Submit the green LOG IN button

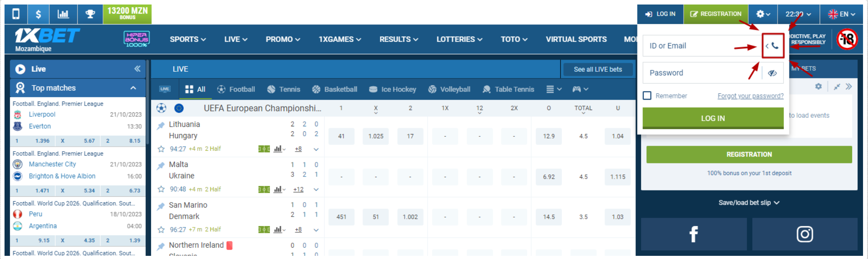pos(713,118)
